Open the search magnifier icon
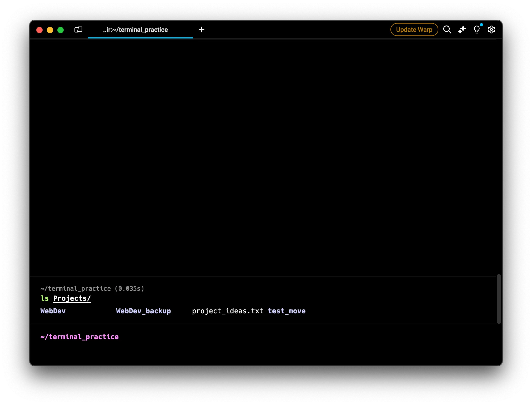Image resolution: width=532 pixels, height=405 pixels. [447, 29]
